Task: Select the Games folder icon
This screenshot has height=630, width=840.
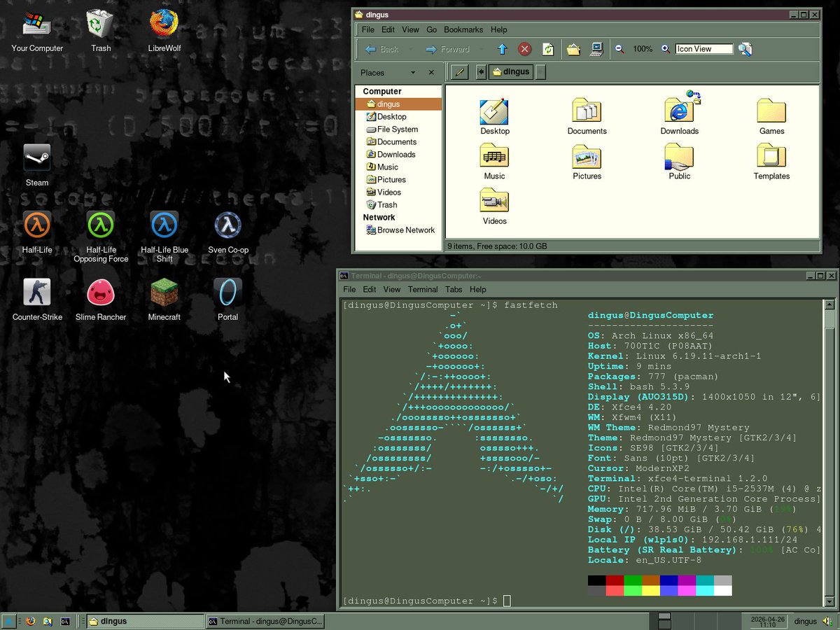Action: coord(772,117)
